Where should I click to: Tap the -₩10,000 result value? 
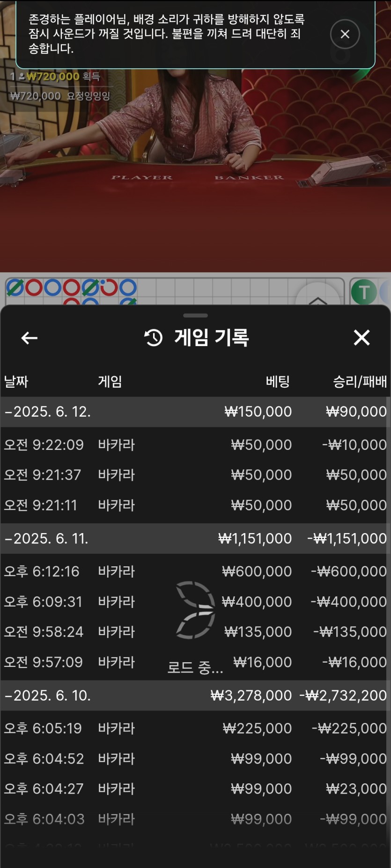point(354,445)
